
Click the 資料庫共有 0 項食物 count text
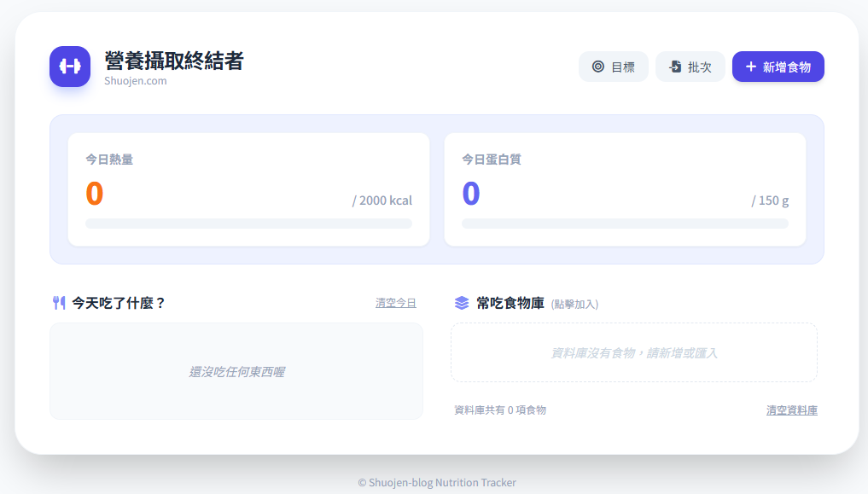click(x=500, y=410)
